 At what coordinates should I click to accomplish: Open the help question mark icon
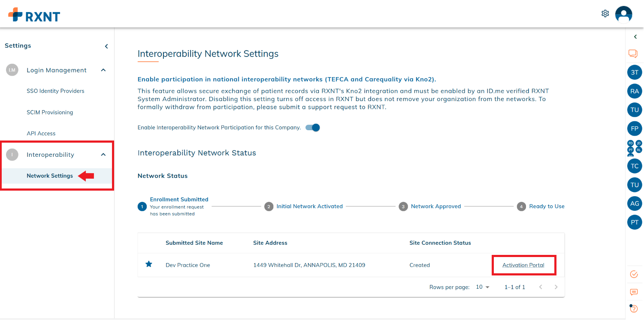click(x=634, y=308)
